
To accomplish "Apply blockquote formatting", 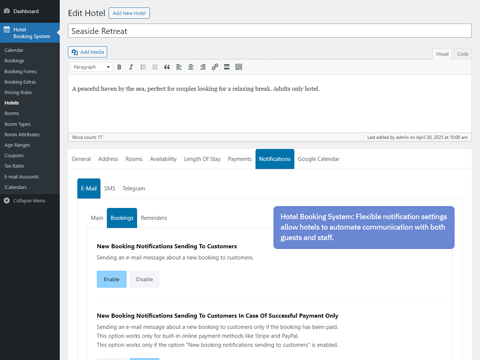I will click(x=167, y=67).
